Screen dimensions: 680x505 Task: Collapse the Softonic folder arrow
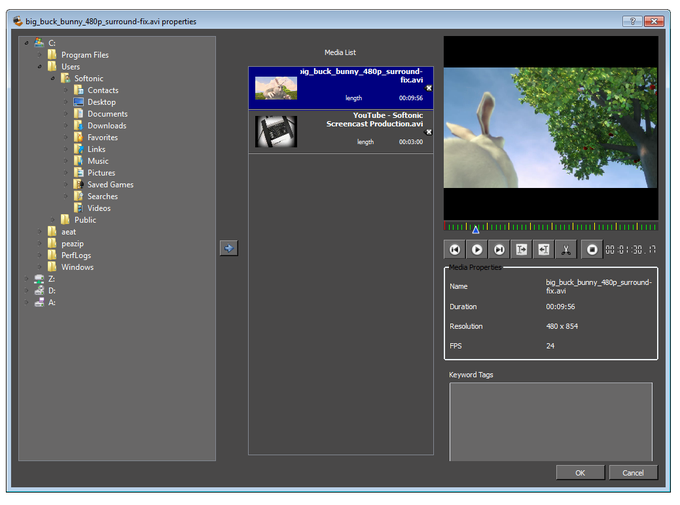[x=53, y=78]
